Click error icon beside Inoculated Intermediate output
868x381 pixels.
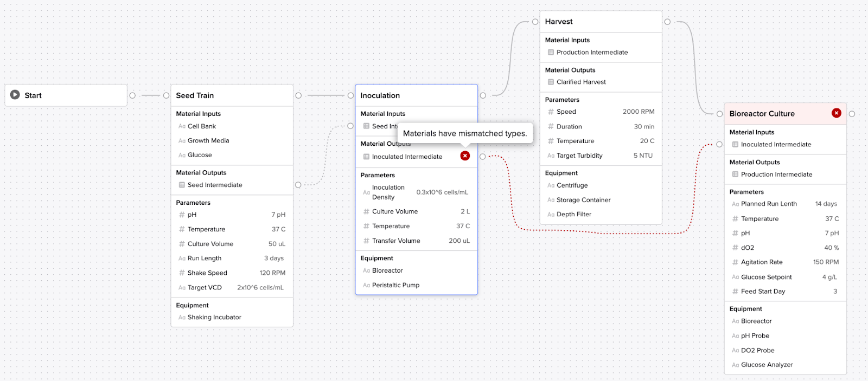coord(465,156)
